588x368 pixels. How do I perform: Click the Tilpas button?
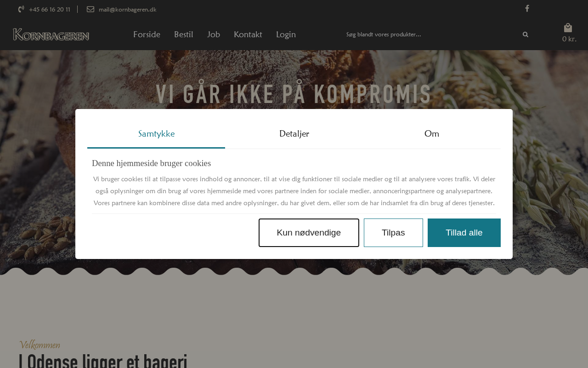click(393, 233)
